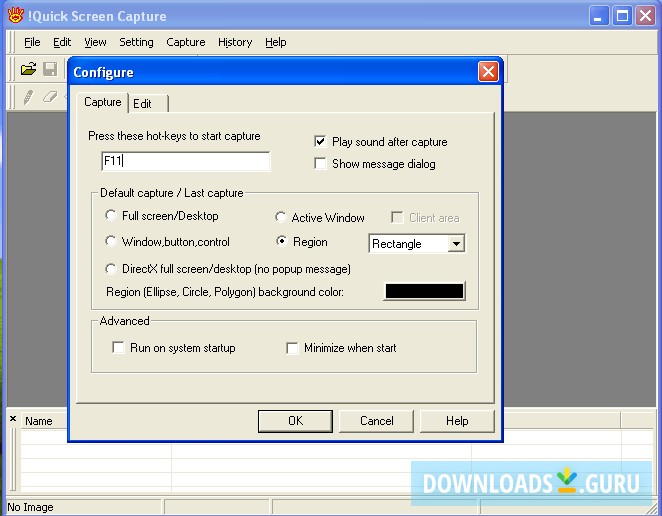Open the Edit menu in menu bar
This screenshot has height=516, width=662.
click(62, 42)
